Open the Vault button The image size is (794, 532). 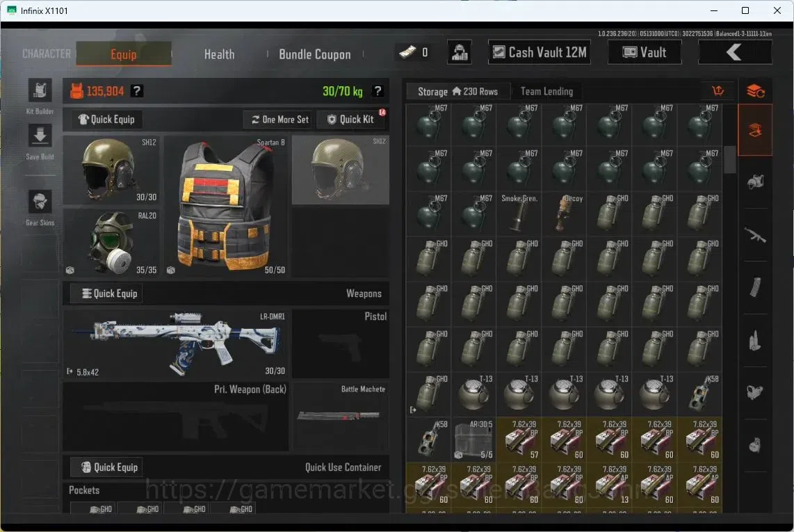pyautogui.click(x=645, y=52)
